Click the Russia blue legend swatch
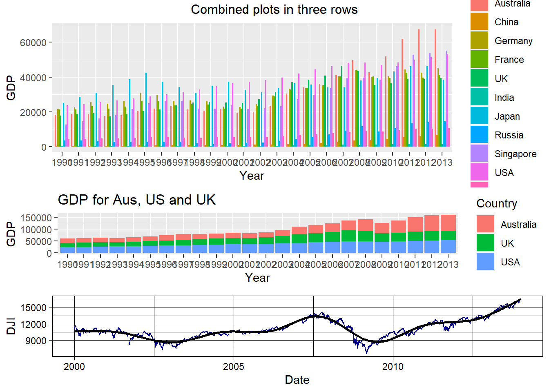The width and height of the screenshot is (549, 392). coord(479,134)
